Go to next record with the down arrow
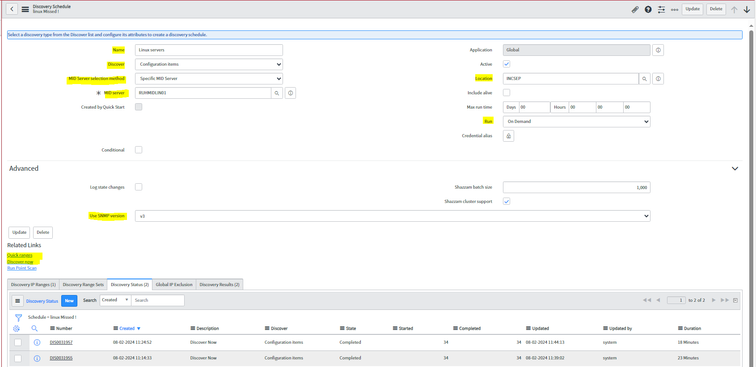This screenshot has height=367, width=756. coord(747,9)
